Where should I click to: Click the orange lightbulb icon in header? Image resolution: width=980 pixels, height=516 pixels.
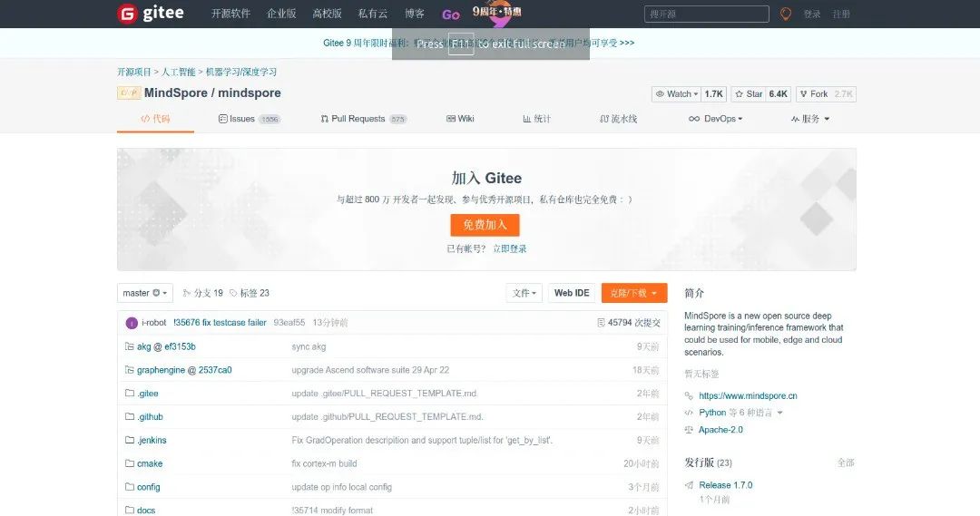(785, 14)
